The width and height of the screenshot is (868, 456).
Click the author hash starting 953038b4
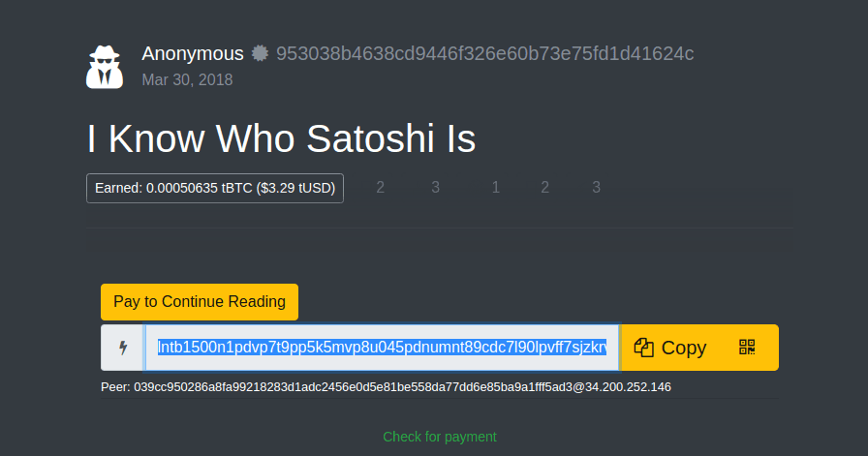tap(484, 53)
